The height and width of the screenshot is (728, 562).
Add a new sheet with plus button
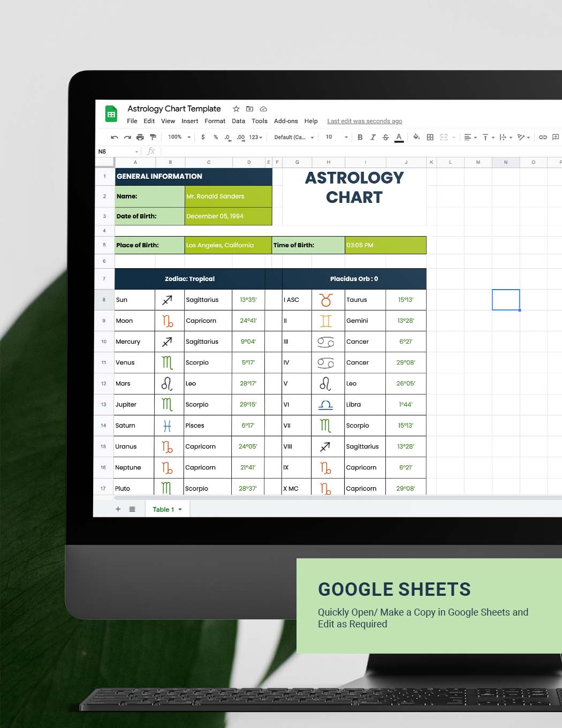(x=118, y=509)
